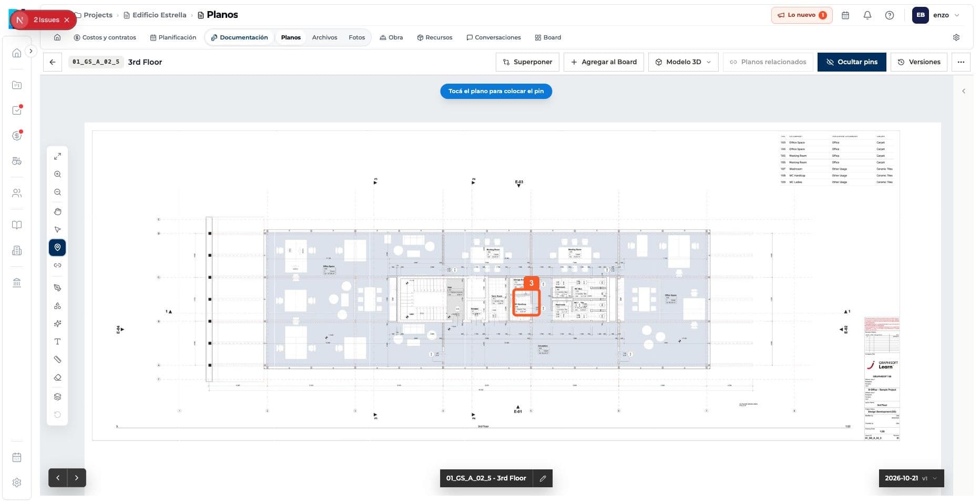The width and height of the screenshot is (980, 502).
Task: Close the 2 Issues badge
Action: point(67,20)
